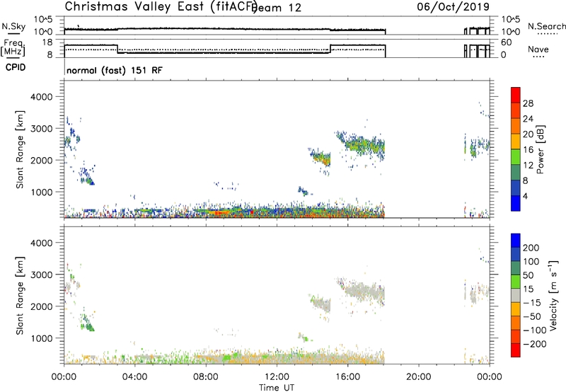The image size is (566, 392).
Task: Click the '08:00' time tick label
Action: point(206,377)
